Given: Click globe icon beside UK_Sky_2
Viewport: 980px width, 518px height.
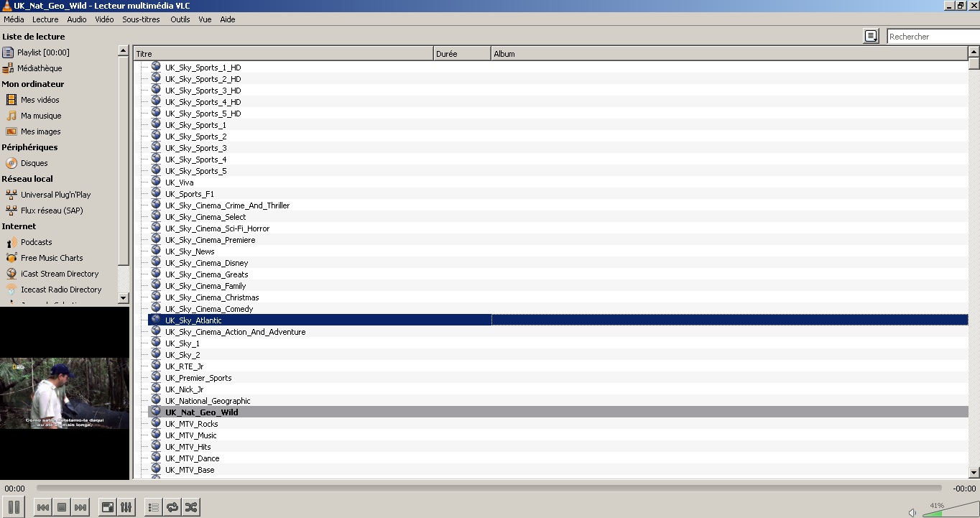Looking at the screenshot, I should tap(156, 354).
